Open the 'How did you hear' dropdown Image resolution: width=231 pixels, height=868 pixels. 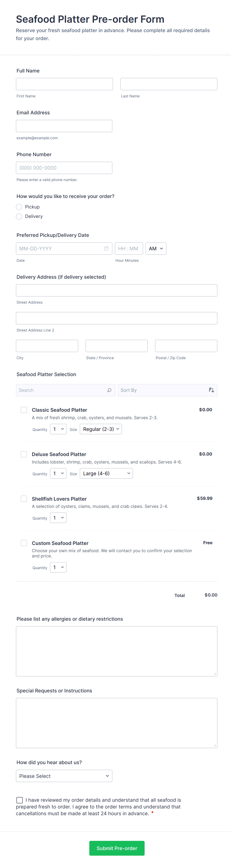pos(64,776)
